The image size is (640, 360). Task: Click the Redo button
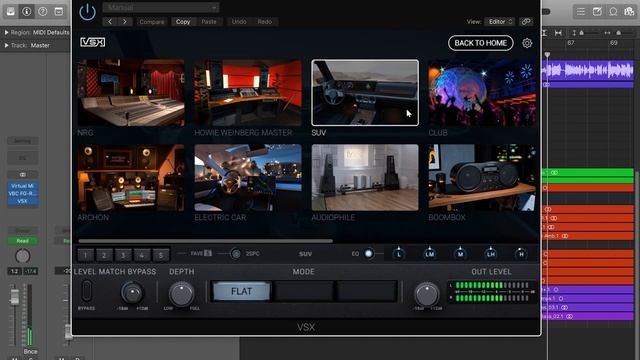(x=265, y=22)
